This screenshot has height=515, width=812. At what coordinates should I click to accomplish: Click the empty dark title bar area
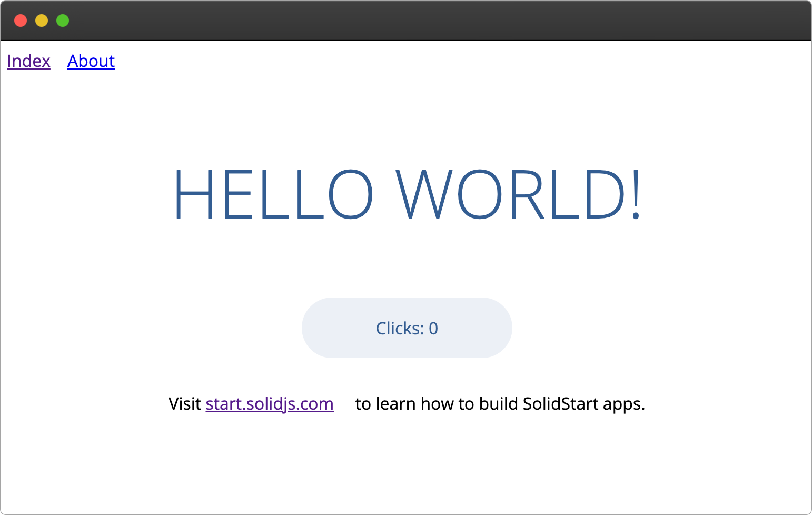pyautogui.click(x=421, y=21)
